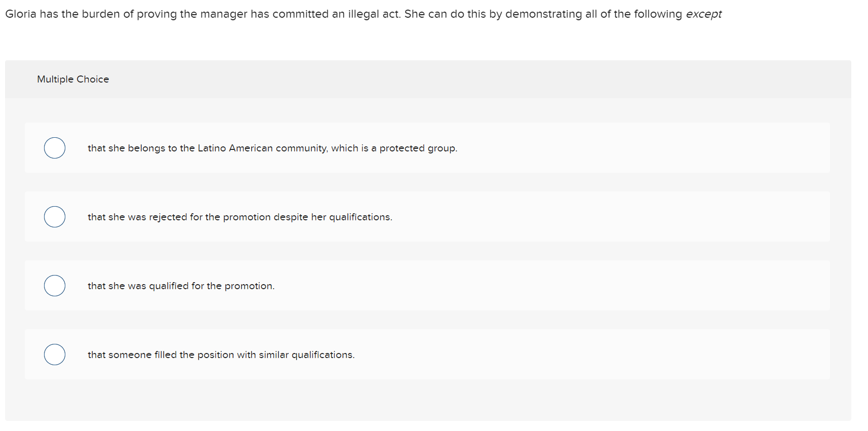Screen dimensions: 868x431
Task: Choose the answer about the protected group
Action: click(x=272, y=148)
